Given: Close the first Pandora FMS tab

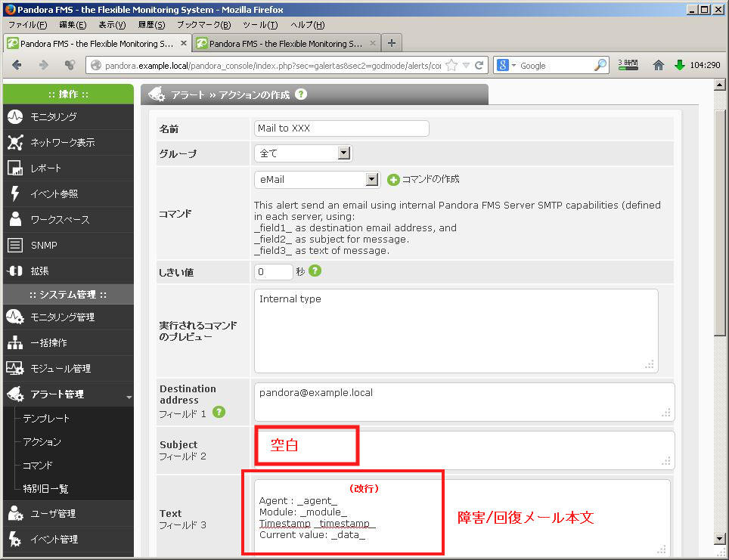Looking at the screenshot, I should coord(184,43).
